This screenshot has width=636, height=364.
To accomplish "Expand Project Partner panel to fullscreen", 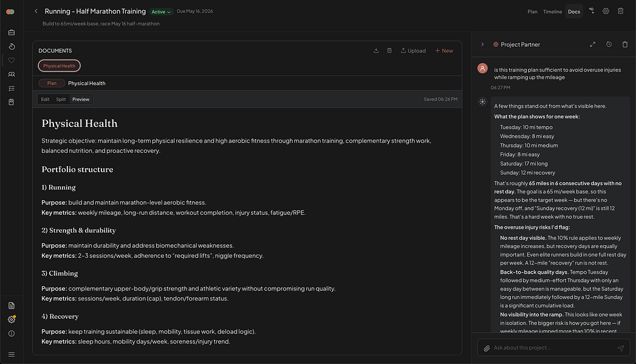I will coord(593,44).
